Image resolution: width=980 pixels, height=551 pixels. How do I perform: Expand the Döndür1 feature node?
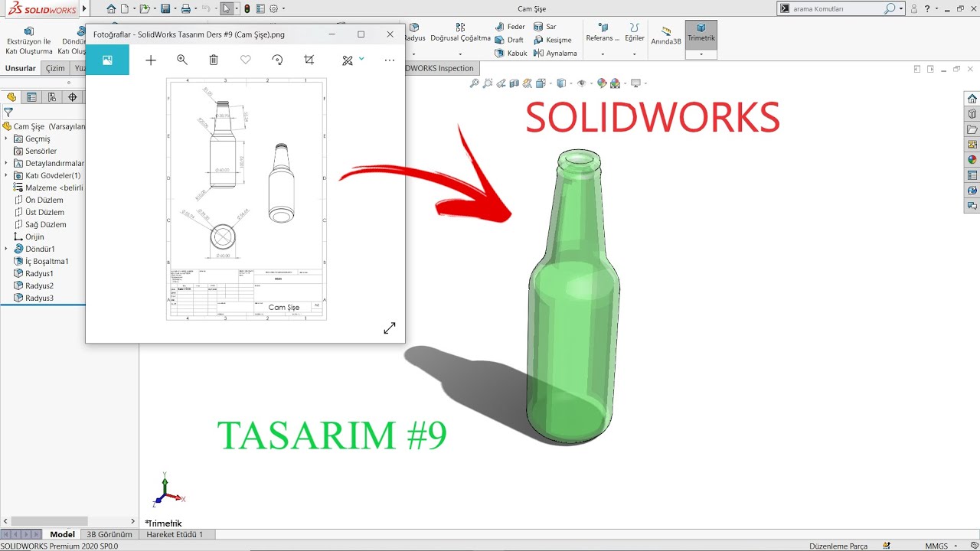pyautogui.click(x=6, y=249)
